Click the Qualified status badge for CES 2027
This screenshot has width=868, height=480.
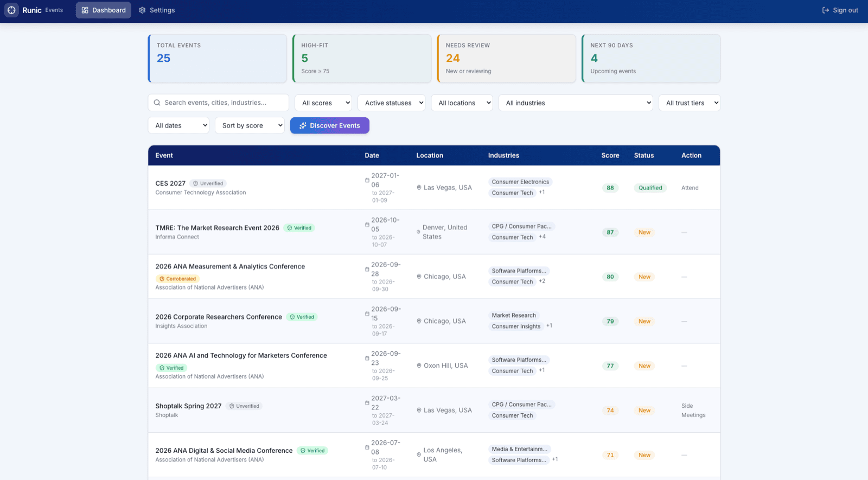(650, 188)
